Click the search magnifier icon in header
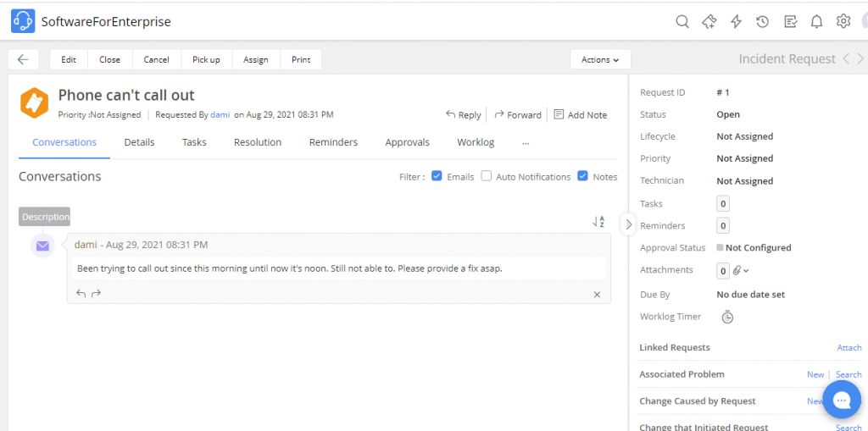The height and width of the screenshot is (431, 868). click(682, 22)
